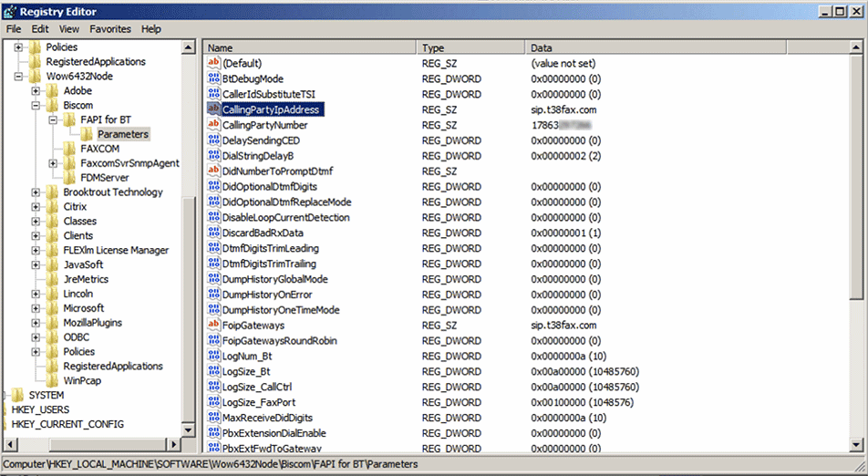Expand the Brooktrout Technology node

pos(36,192)
